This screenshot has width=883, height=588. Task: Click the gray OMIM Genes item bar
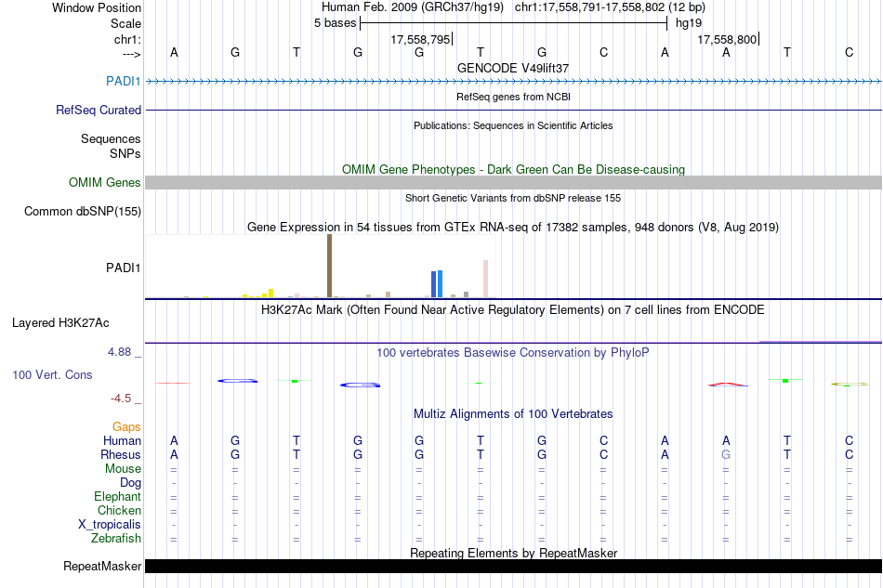tap(514, 182)
